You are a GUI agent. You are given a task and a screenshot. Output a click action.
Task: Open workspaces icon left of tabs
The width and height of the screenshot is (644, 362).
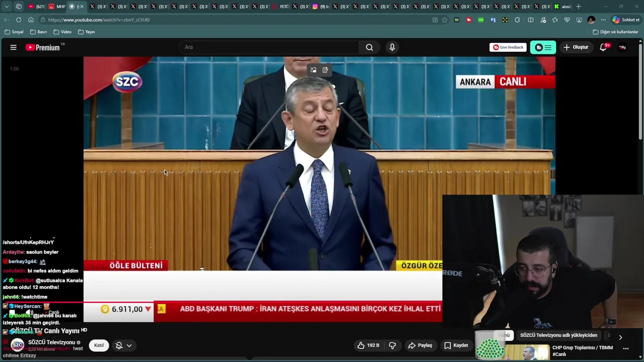click(x=19, y=7)
